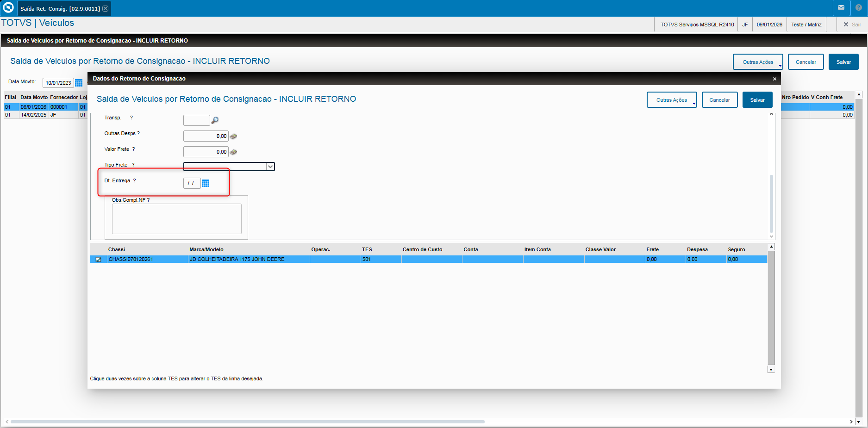
Task: Select background row dated 14/02/2025
Action: 45,115
